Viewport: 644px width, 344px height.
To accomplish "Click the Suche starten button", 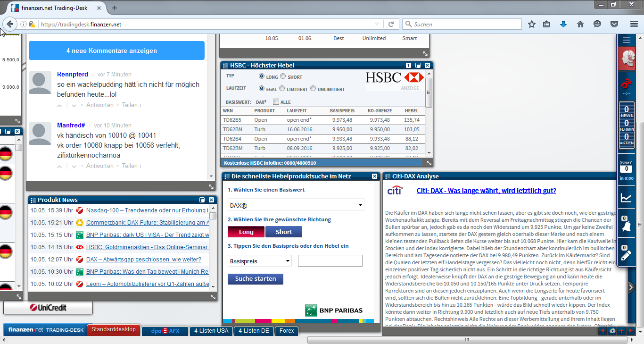I will tap(256, 279).
